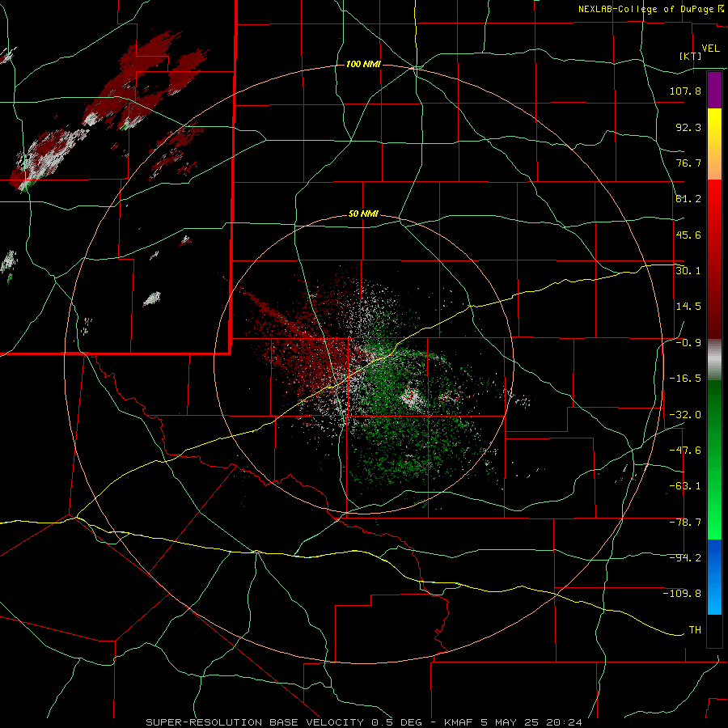Screen dimensions: 728x728
Task: Click the -63.1 velocity scale value
Action: (x=685, y=486)
